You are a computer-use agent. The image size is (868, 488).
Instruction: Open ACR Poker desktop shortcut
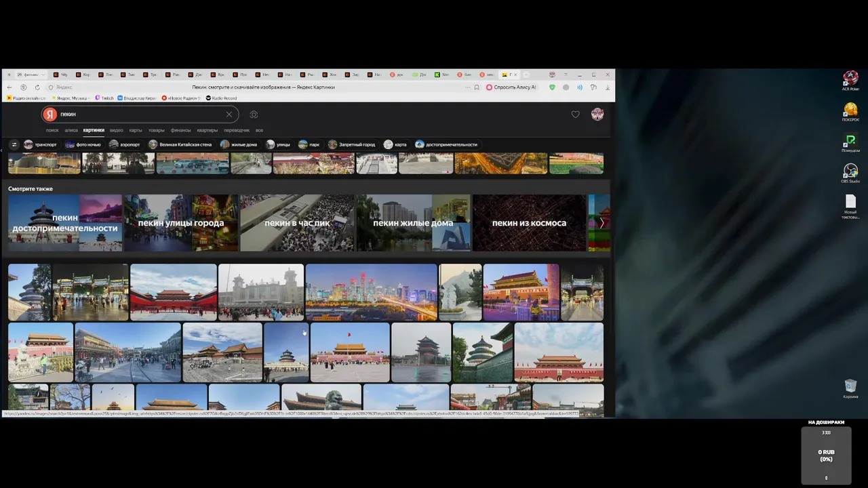click(850, 80)
